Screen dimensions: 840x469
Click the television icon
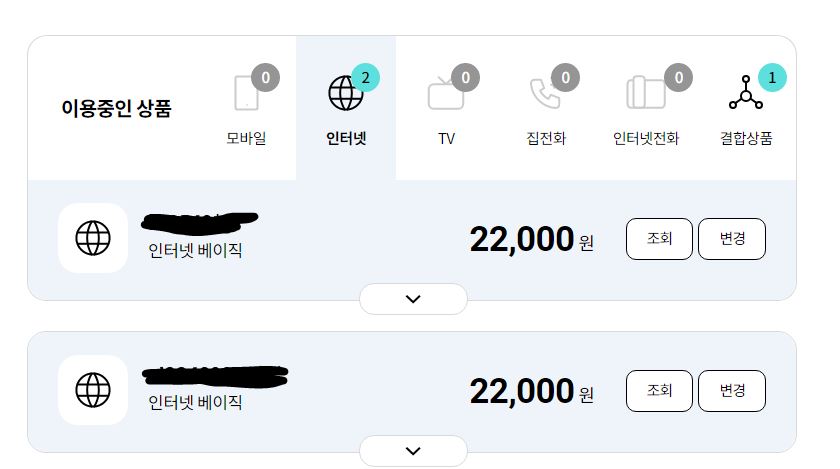(x=445, y=93)
